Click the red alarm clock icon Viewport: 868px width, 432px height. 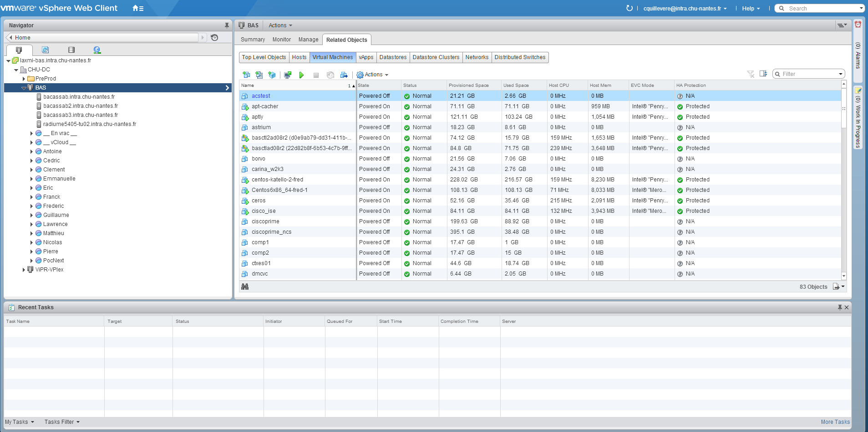(858, 25)
